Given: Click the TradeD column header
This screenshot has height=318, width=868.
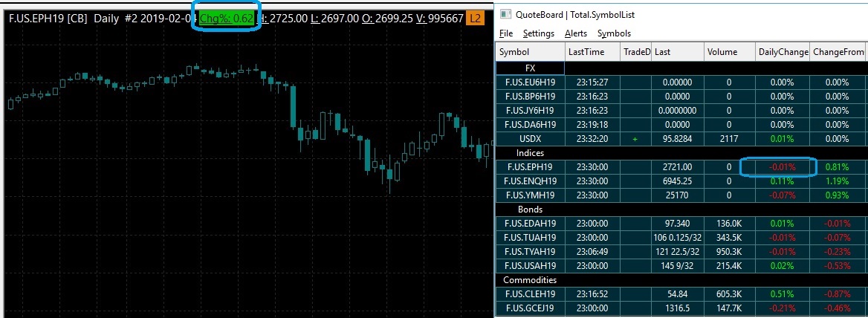Looking at the screenshot, I should (x=635, y=52).
